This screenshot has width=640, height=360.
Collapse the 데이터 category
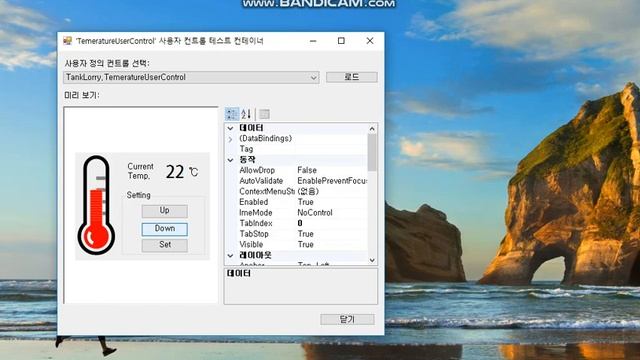(x=230, y=128)
